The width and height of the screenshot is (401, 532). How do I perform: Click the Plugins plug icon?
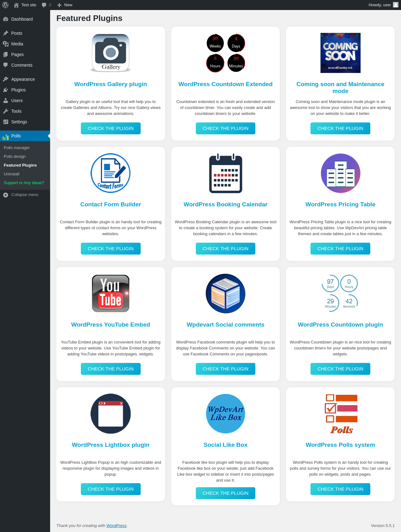(x=6, y=90)
